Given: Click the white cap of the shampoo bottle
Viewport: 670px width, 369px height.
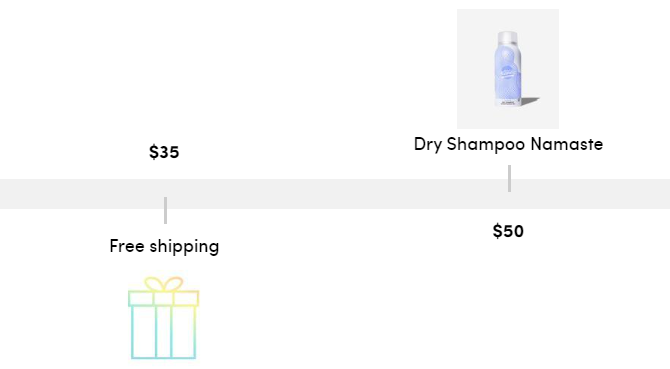Looking at the screenshot, I should point(507,38).
